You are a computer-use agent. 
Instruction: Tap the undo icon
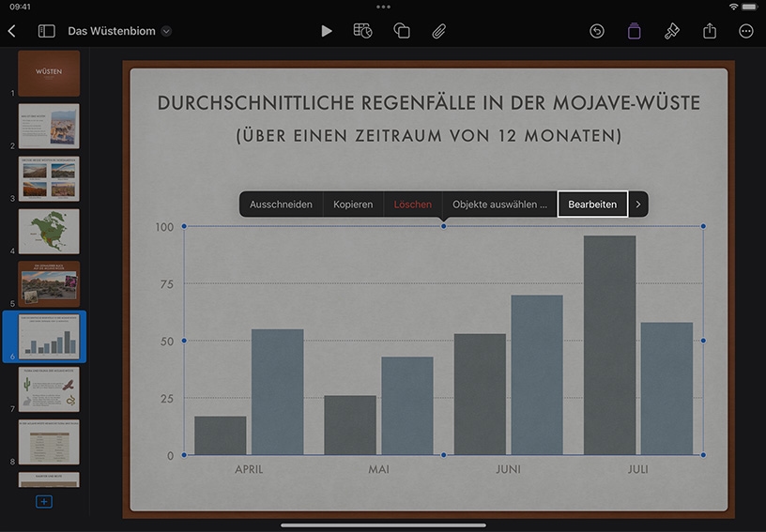[596, 31]
